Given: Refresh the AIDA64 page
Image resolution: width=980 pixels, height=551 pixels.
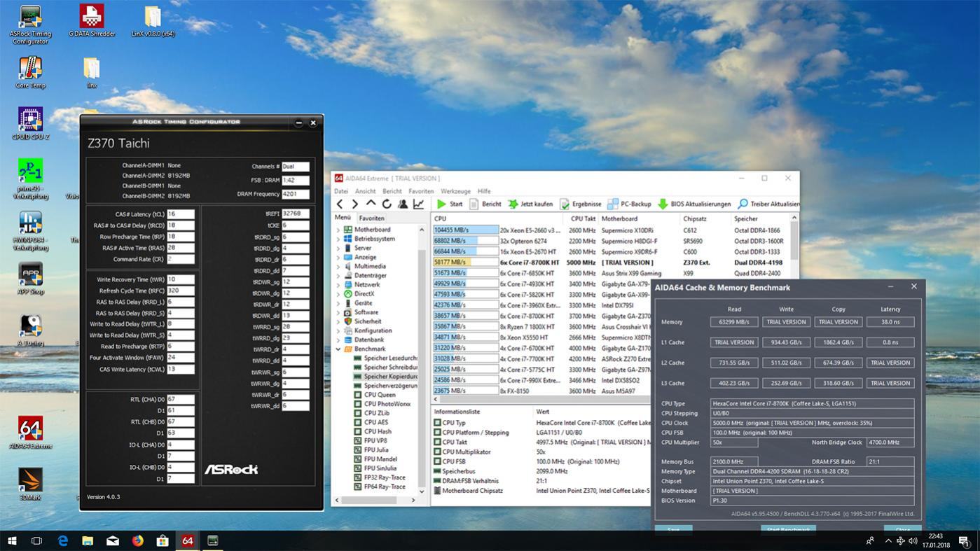Looking at the screenshot, I should (387, 204).
